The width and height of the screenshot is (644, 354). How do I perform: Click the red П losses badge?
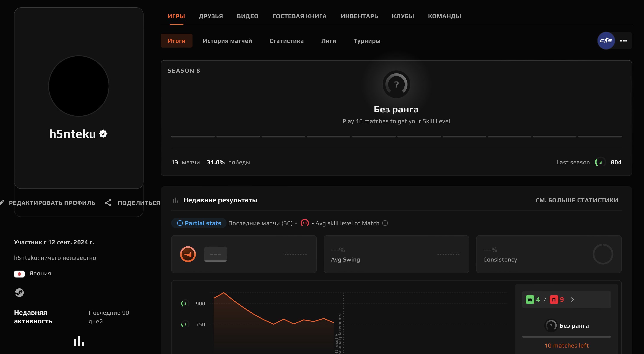[554, 300]
